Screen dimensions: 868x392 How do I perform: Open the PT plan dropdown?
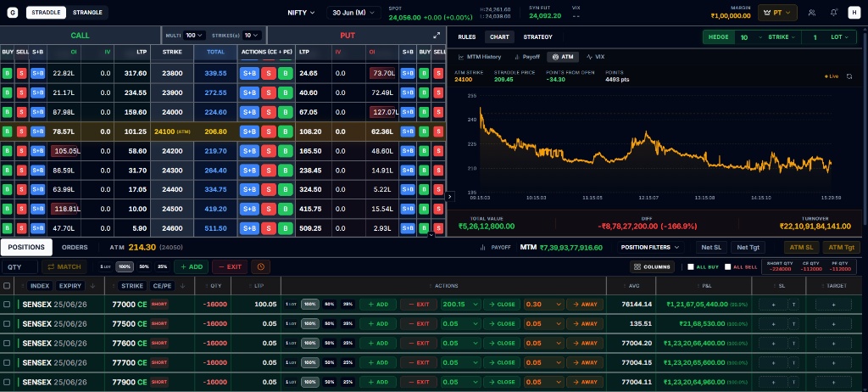[777, 12]
